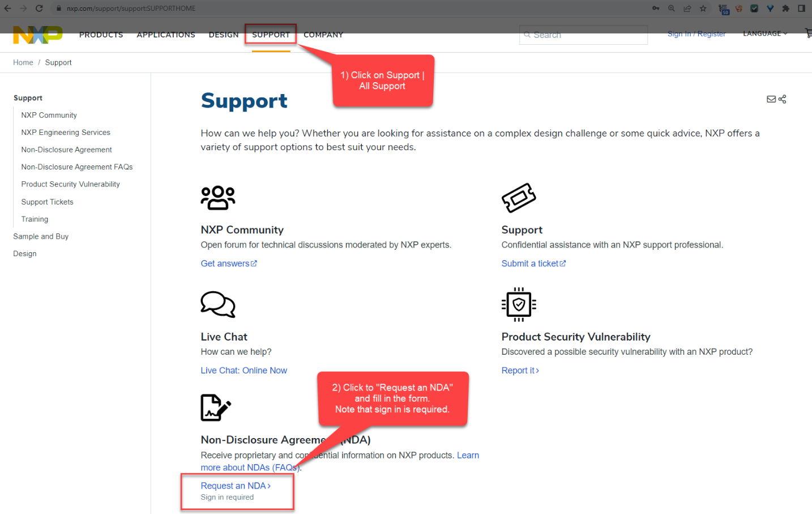Screen dimensions: 812x514
Task: Share the page via the email envelope icon
Action: coord(771,99)
